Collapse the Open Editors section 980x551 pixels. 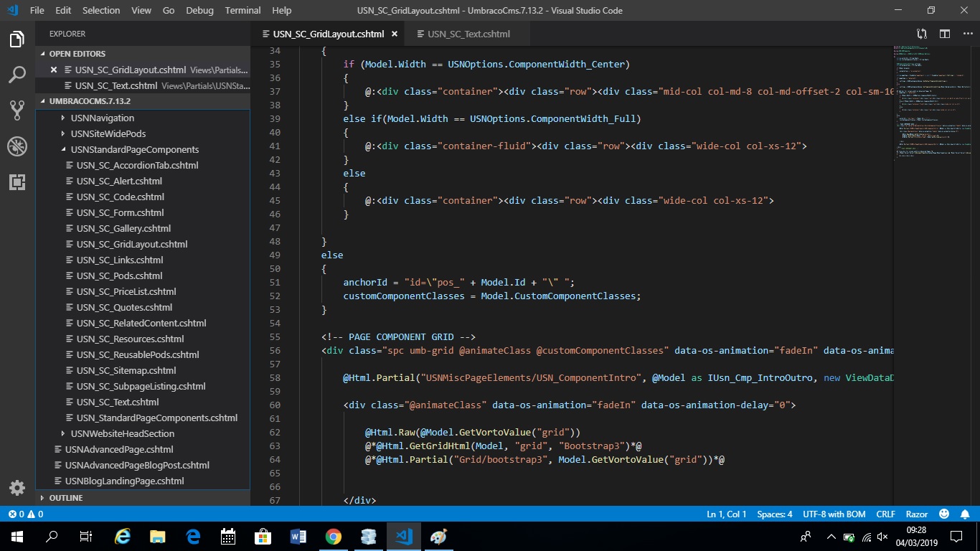[x=143, y=54]
